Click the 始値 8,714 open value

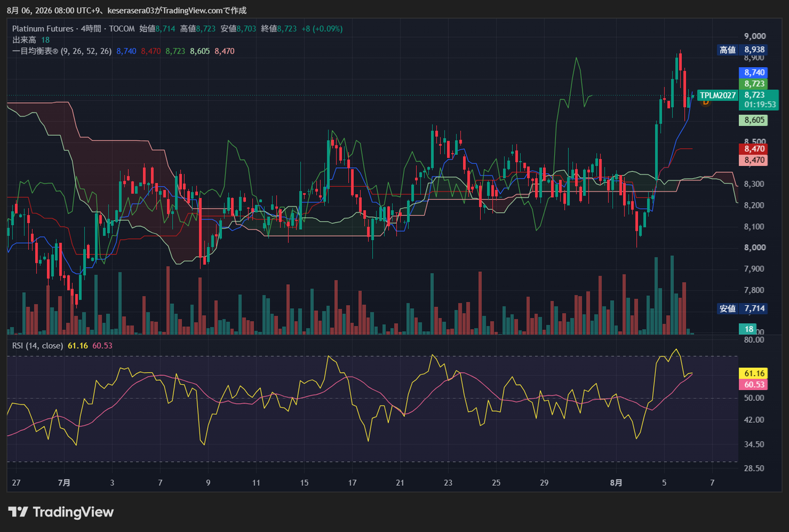click(157, 29)
